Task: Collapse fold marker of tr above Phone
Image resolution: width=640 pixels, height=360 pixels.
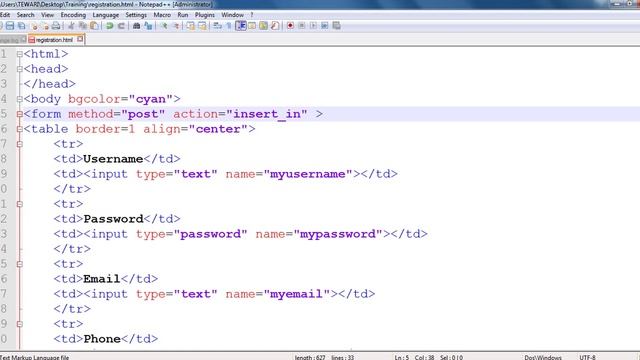Action: pyautogui.click(x=20, y=324)
